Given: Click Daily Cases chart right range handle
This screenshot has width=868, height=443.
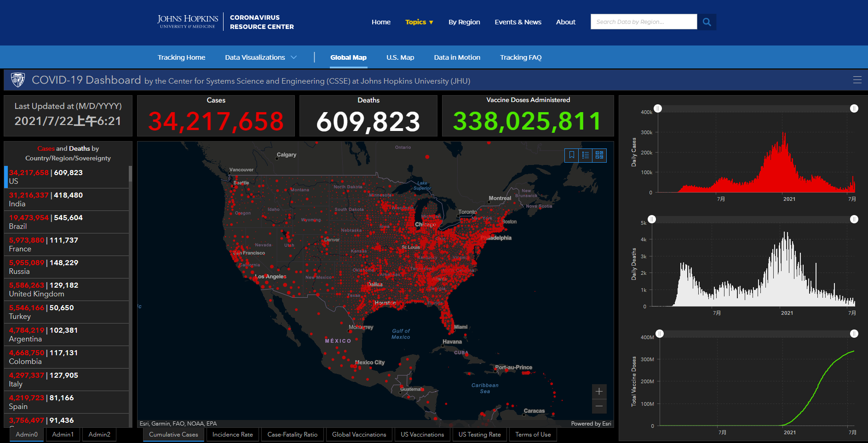Looking at the screenshot, I should (854, 108).
